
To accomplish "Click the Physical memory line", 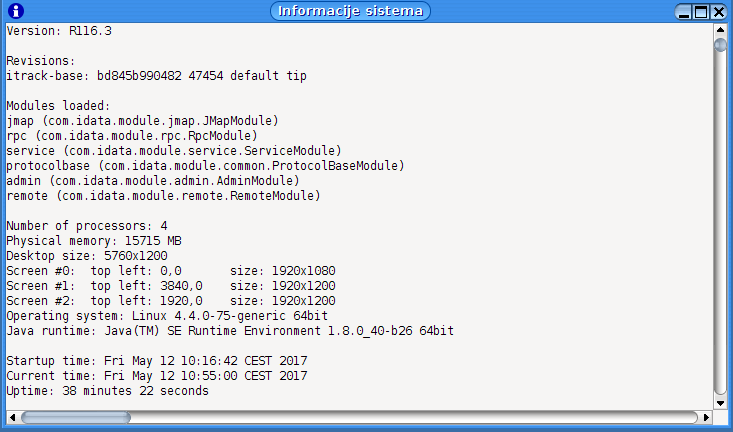I will [x=94, y=241].
